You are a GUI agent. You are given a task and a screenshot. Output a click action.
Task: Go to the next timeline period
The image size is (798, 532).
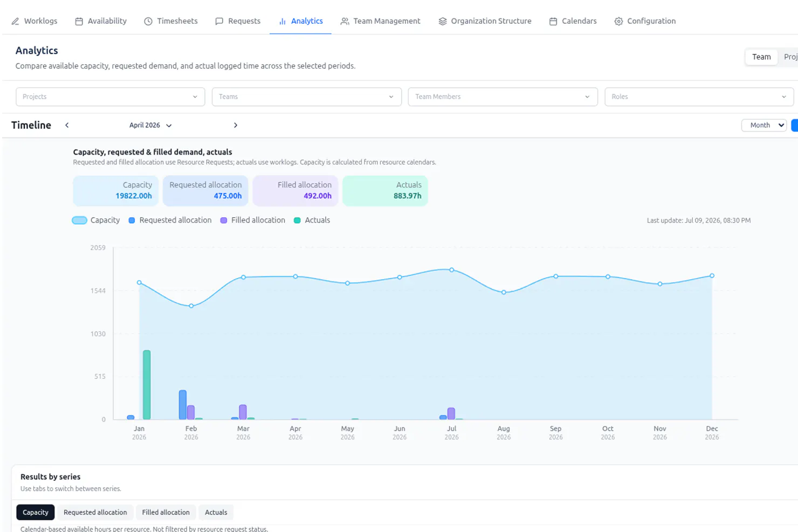coord(236,125)
